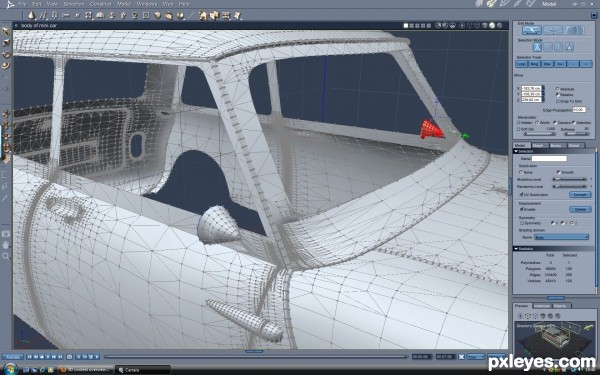Click the diagonal line tool in toolbar
The height and width of the screenshot is (375, 600).
(192, 15)
